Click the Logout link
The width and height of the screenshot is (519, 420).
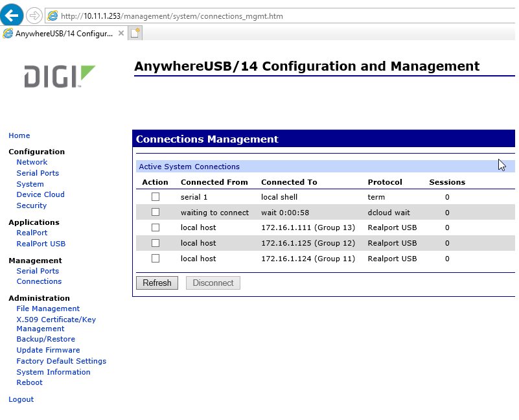[21, 399]
